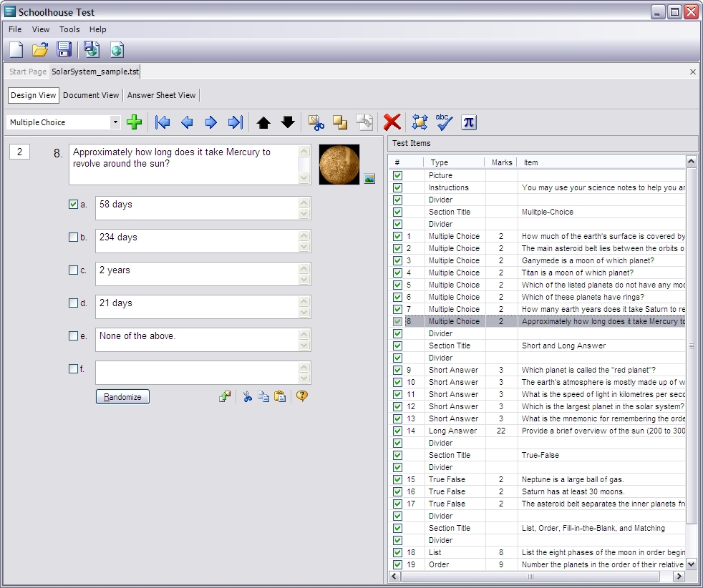Go to the first item arrow icon
703x588 pixels.
(x=163, y=122)
